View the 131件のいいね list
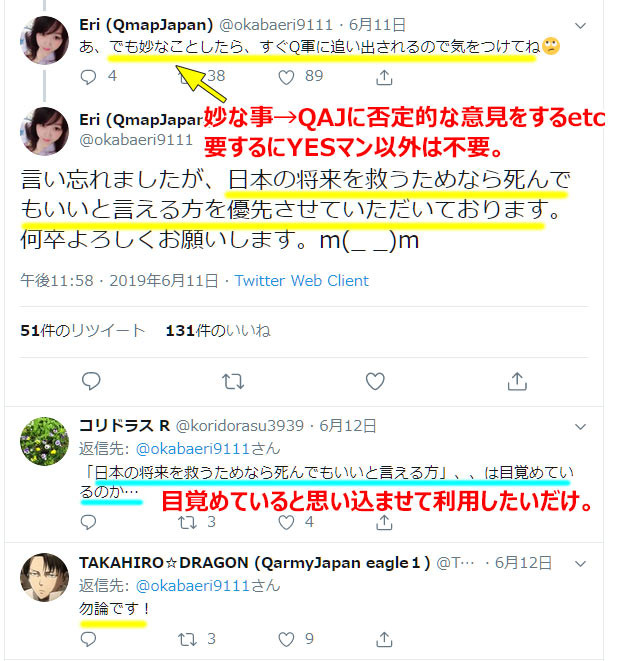 [218, 331]
